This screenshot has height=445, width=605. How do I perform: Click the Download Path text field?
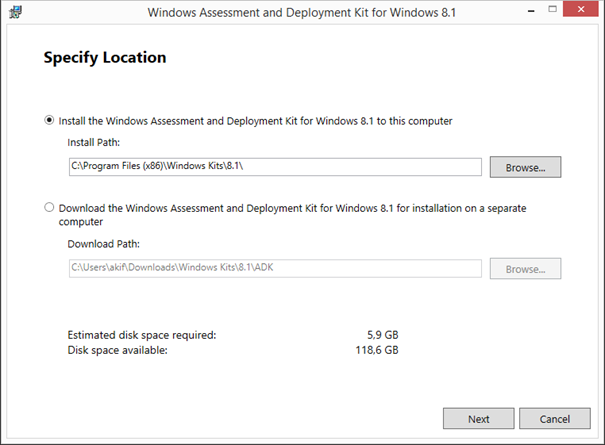pos(275,268)
